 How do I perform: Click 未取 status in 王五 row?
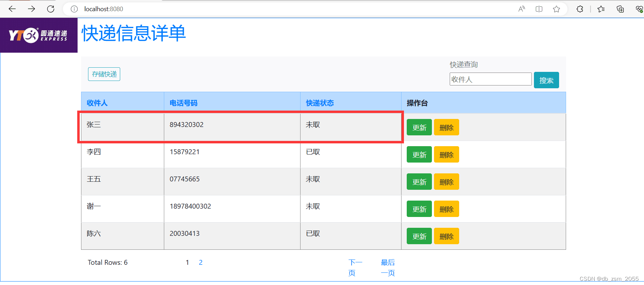(313, 179)
